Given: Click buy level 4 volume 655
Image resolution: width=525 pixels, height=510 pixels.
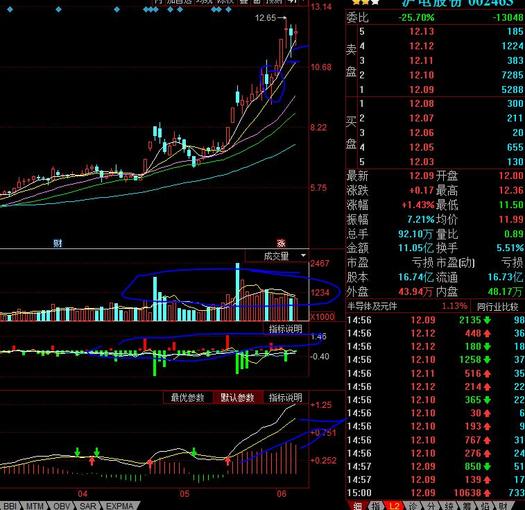Looking at the screenshot, I should (515, 147).
